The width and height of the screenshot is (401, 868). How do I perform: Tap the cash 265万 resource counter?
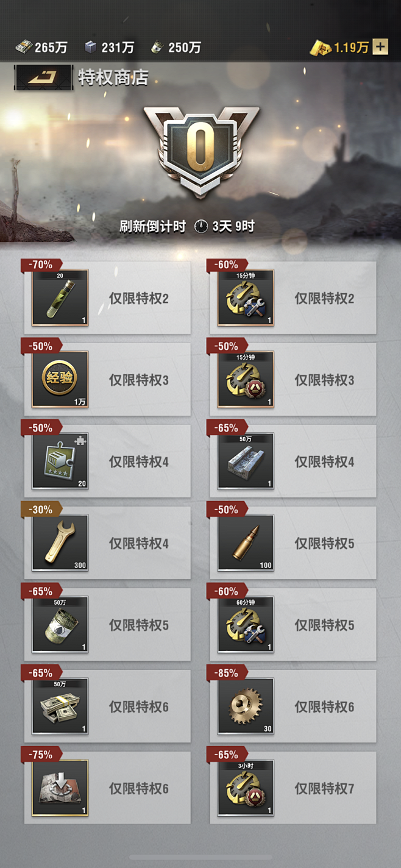[41, 47]
